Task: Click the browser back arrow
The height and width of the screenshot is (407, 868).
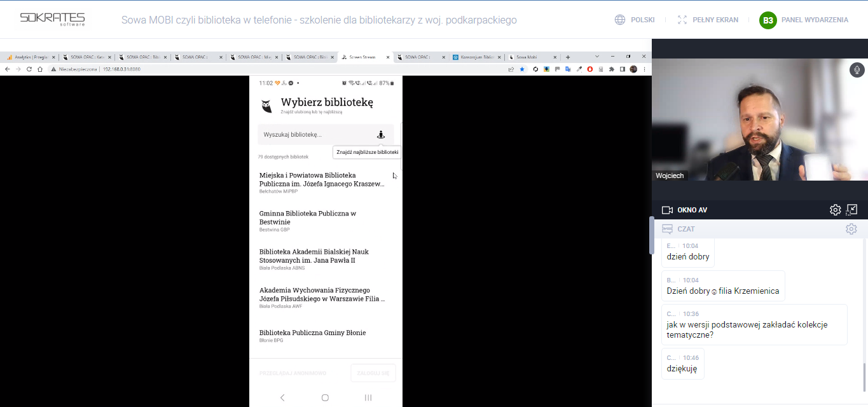Action: pyautogui.click(x=8, y=69)
